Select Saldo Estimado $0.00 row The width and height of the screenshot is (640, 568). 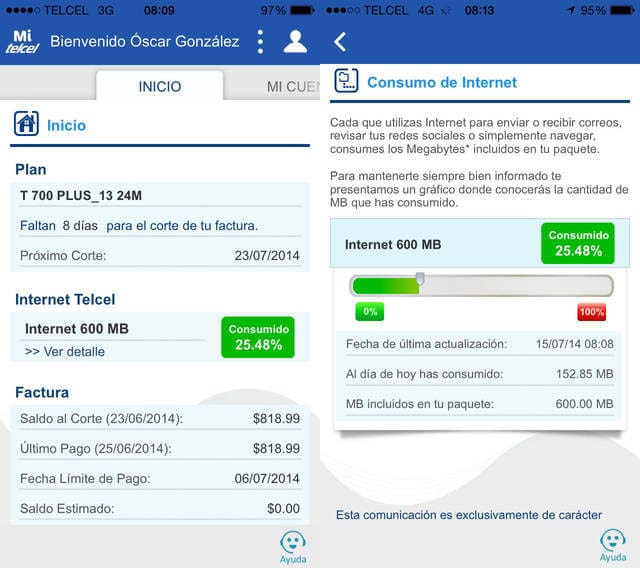[x=160, y=508]
